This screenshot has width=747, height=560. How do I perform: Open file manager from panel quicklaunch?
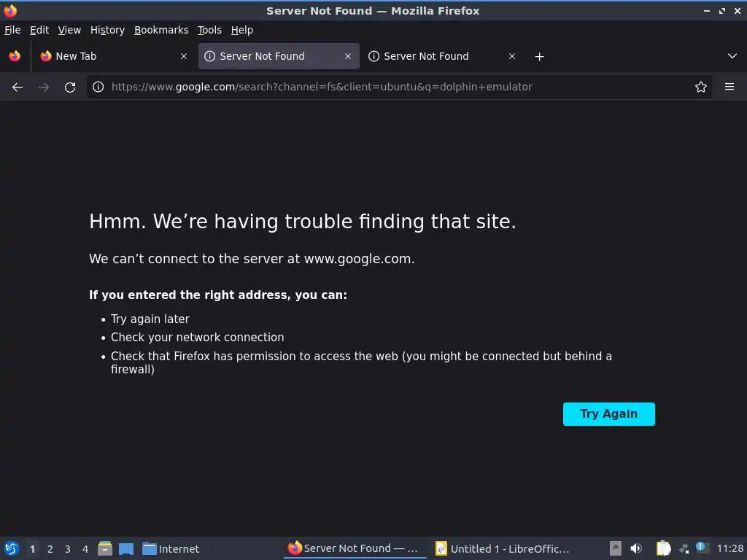click(105, 548)
